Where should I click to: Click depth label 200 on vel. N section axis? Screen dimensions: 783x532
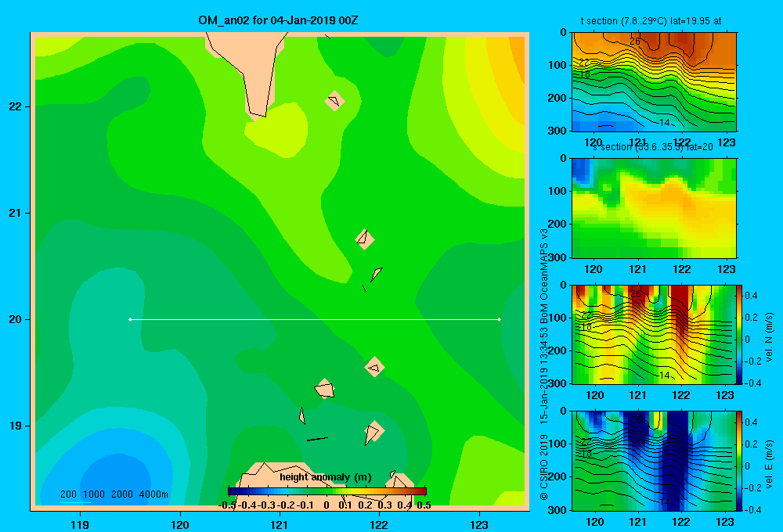click(x=557, y=350)
